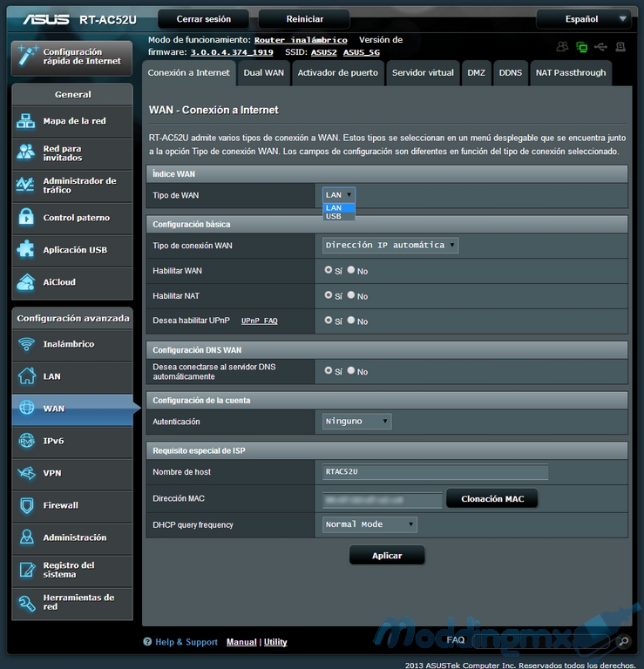Open the Tipo de conexión WAN dropdown
Image resolution: width=644 pixels, height=669 pixels.
(x=390, y=246)
